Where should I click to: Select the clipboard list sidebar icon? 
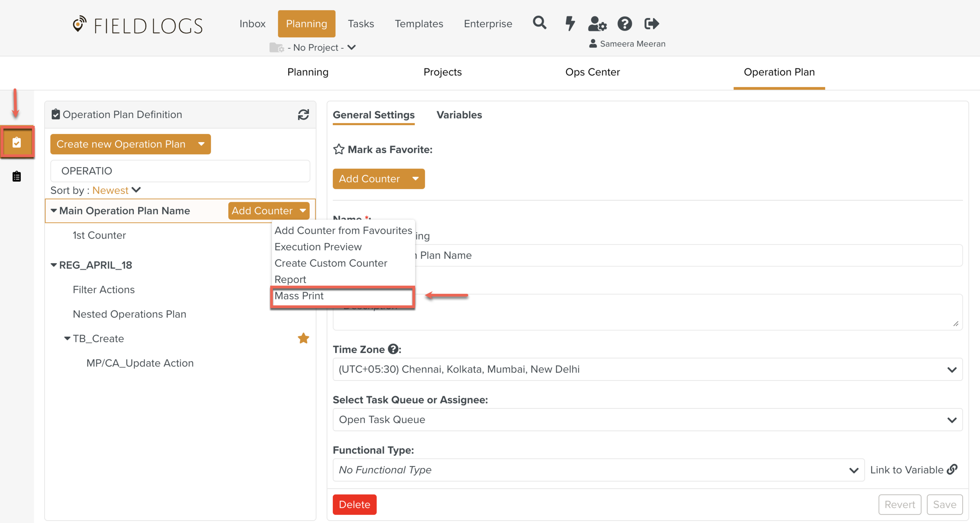[16, 177]
